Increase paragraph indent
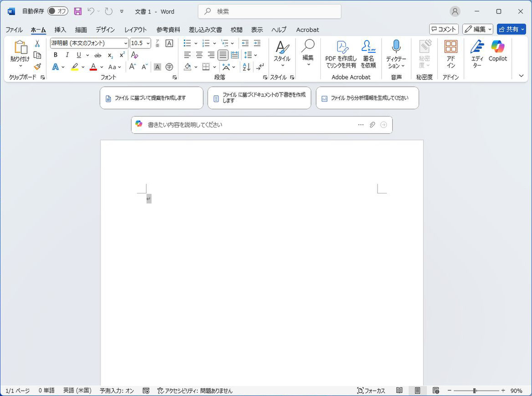 [x=257, y=43]
